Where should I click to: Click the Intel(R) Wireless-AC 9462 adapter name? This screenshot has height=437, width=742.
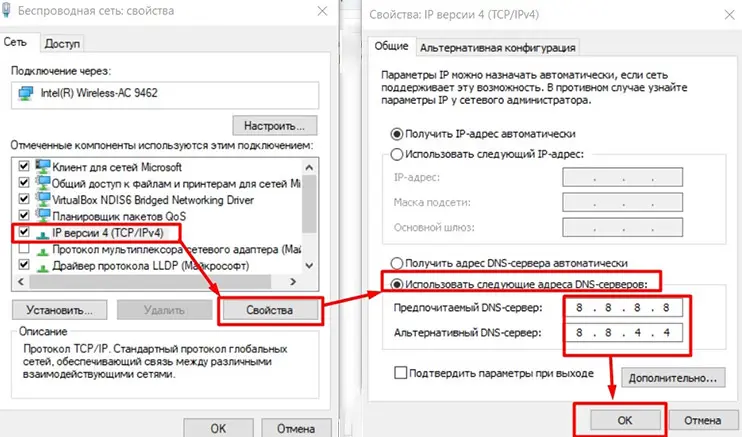(99, 93)
